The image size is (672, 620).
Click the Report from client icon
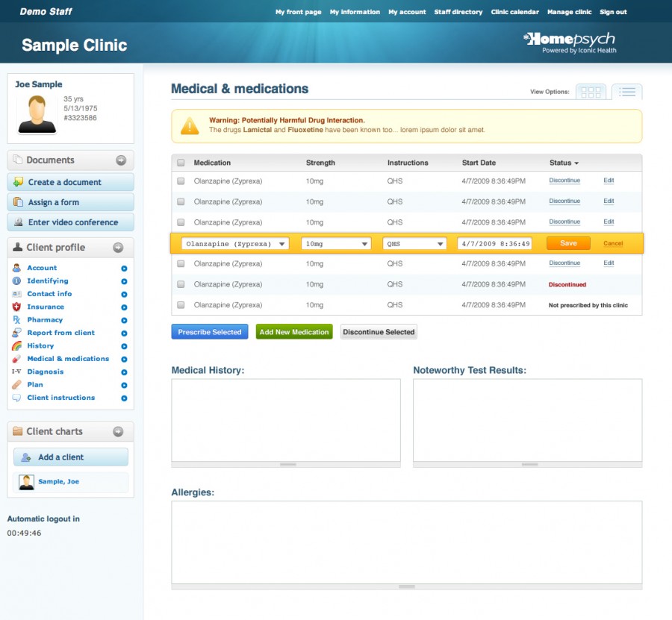point(16,333)
